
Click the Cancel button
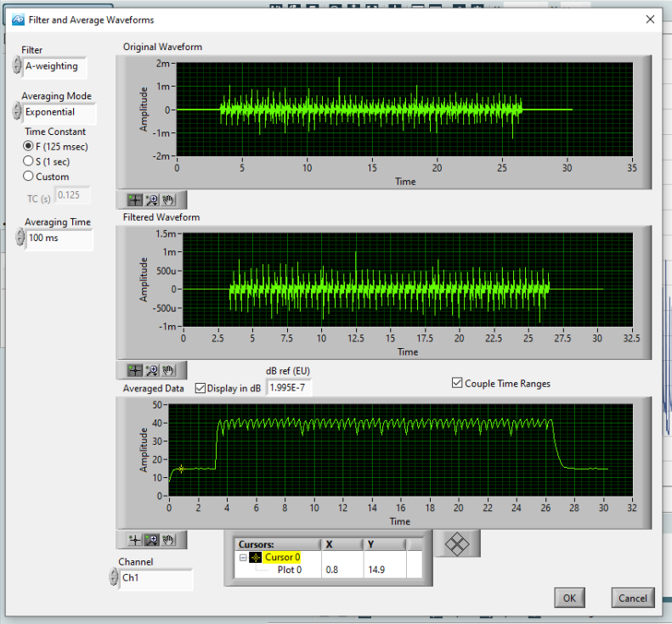(x=633, y=598)
